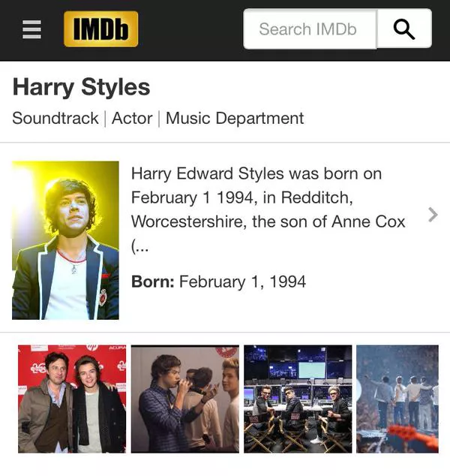450x476 pixels.
Task: Select the Harry Styles name heading
Action: point(81,87)
